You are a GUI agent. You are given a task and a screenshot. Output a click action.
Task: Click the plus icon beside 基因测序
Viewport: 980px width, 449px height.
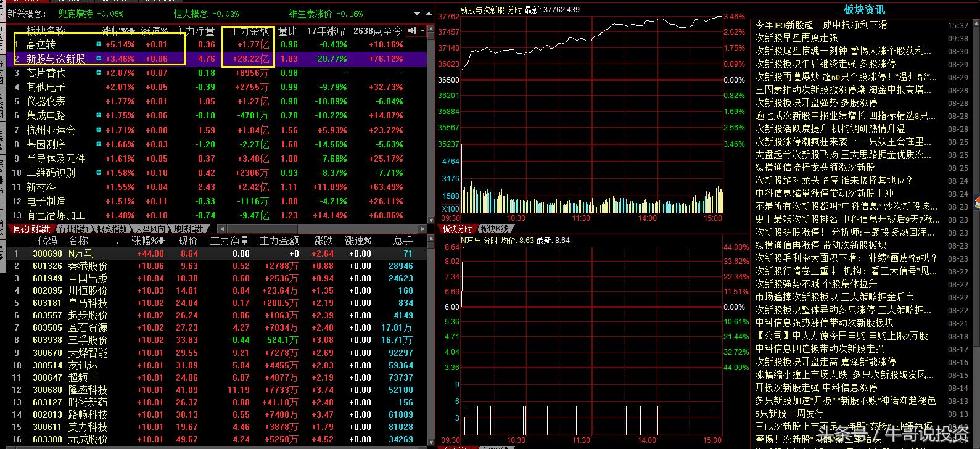[x=99, y=144]
